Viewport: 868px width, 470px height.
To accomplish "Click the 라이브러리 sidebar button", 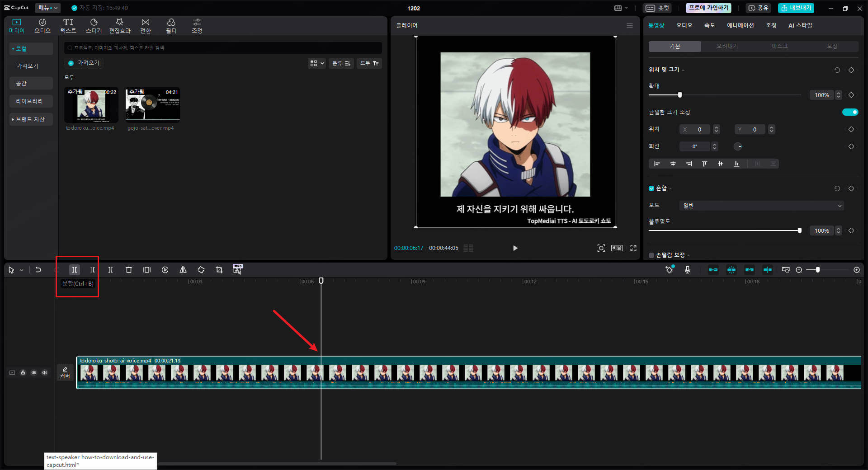I will click(x=31, y=101).
